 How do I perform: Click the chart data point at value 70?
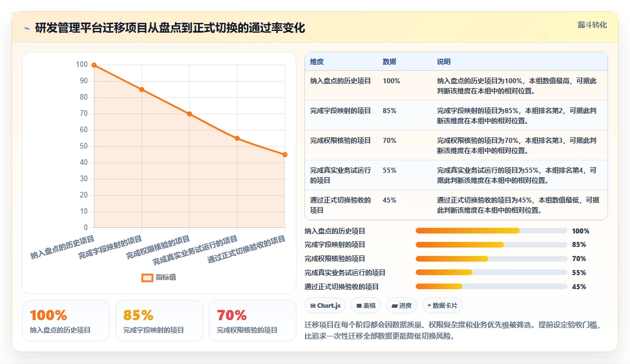point(190,114)
